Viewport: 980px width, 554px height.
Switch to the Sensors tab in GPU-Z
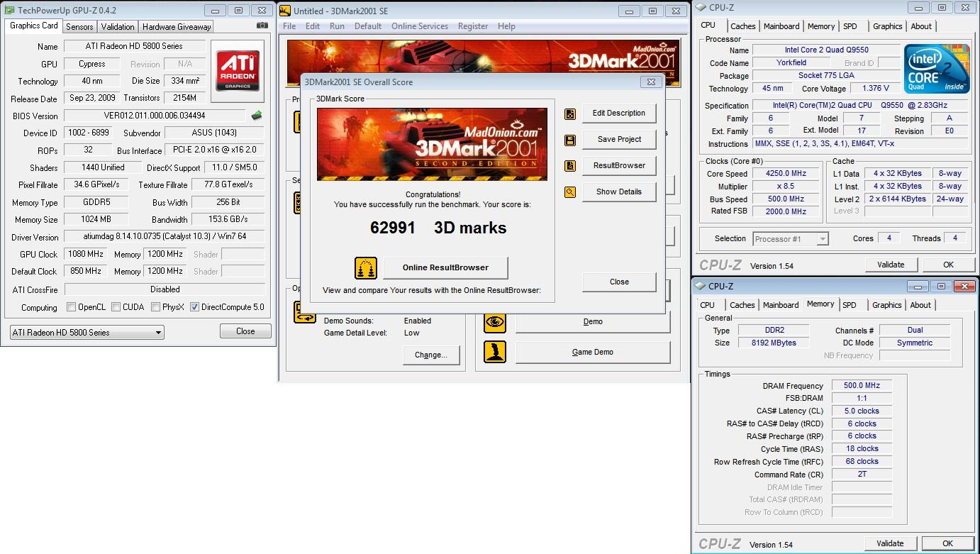79,26
